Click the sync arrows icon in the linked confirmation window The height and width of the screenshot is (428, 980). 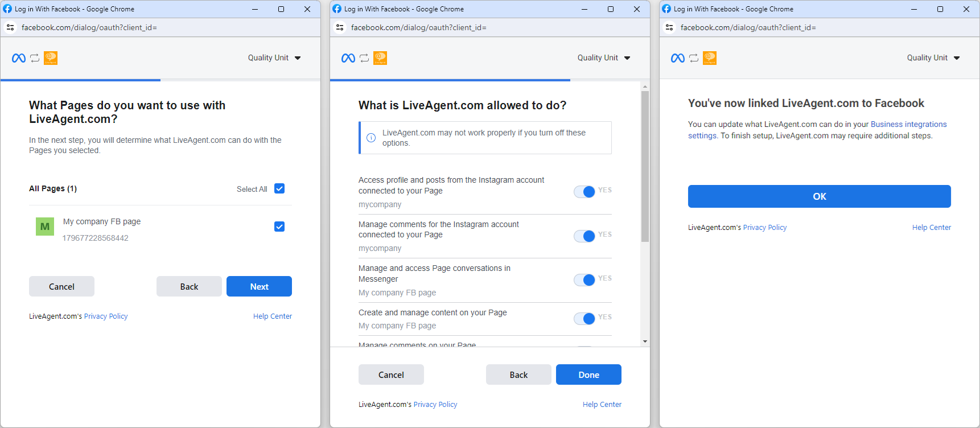(x=694, y=58)
